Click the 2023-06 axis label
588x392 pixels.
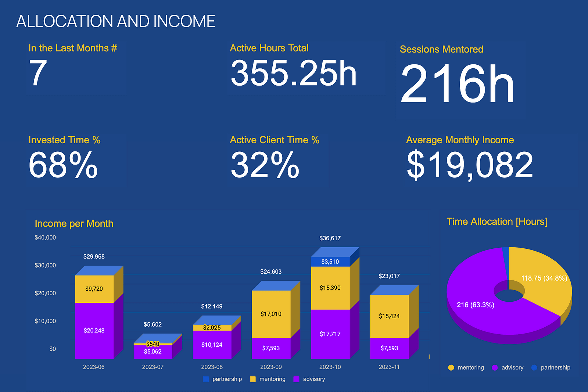pos(94,367)
